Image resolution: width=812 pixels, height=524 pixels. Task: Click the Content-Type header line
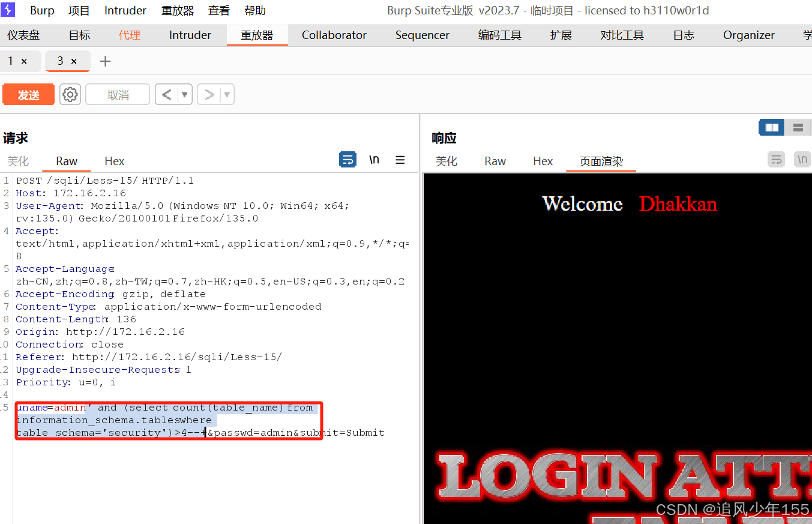point(169,307)
